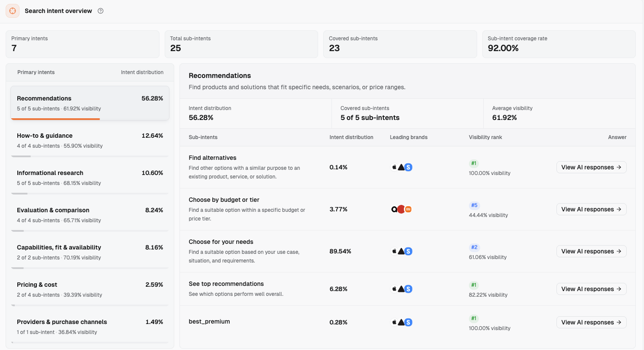Screen dimensions: 644x350
Task: Click blue S brand icon in Find alternatives row
Action: point(408,167)
